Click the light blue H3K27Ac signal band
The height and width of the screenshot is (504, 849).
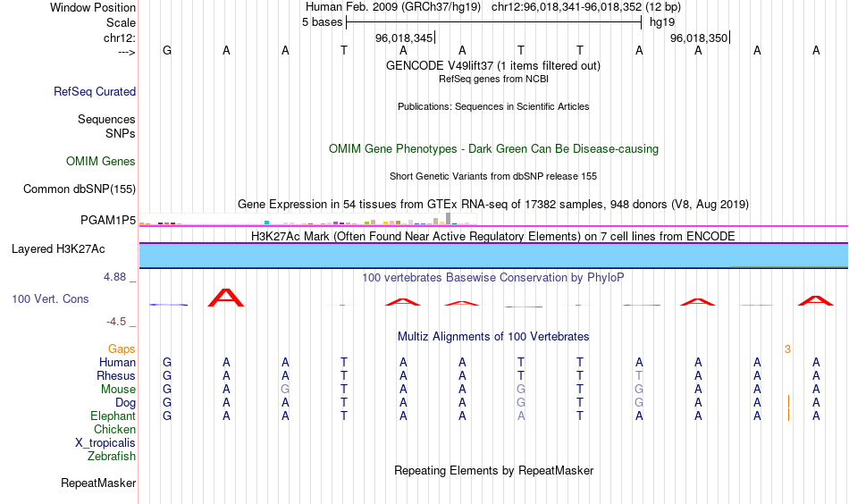click(493, 255)
